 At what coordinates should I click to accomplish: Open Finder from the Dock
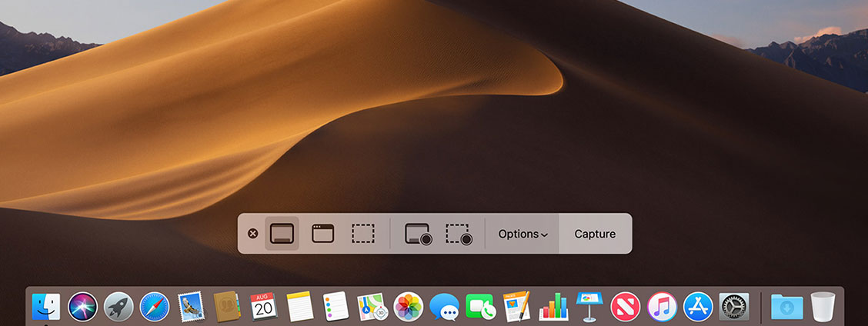(46, 307)
